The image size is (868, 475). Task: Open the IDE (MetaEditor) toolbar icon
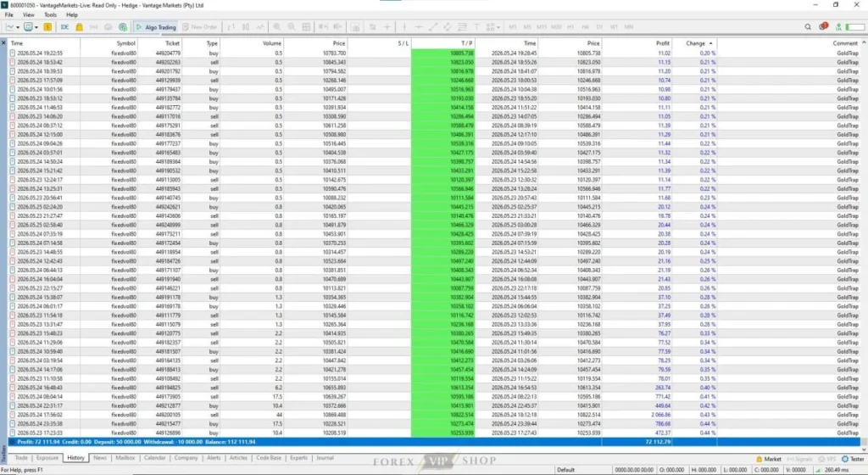tap(64, 26)
